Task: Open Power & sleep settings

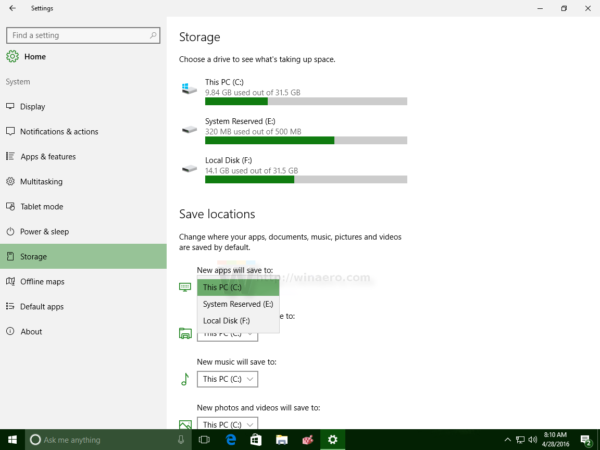Action: click(x=83, y=232)
